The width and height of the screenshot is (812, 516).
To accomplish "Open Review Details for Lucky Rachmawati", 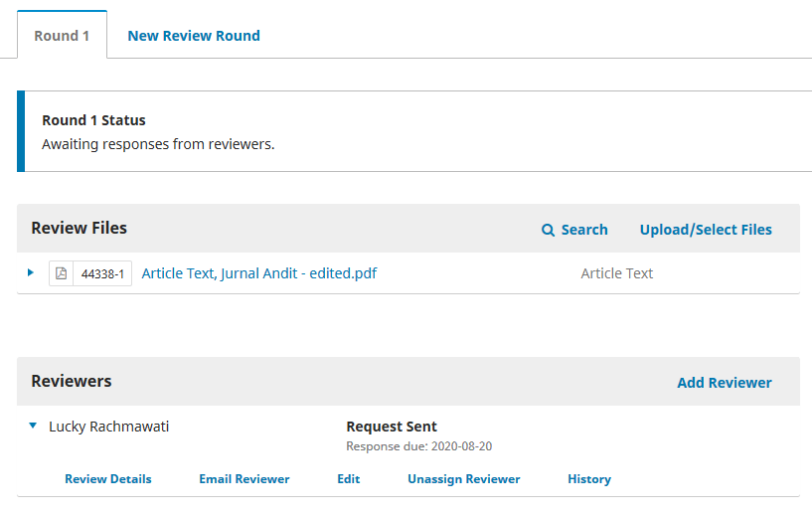I will pyautogui.click(x=108, y=479).
